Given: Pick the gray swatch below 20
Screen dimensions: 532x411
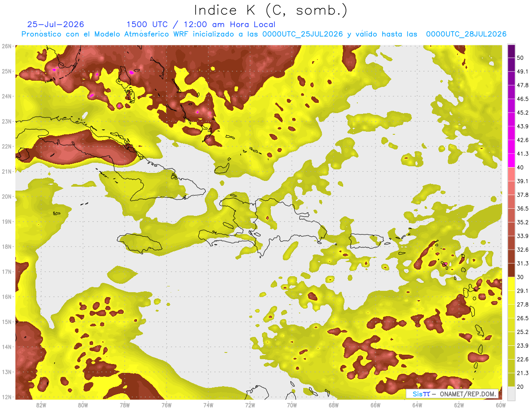Looking at the screenshot, I should click(511, 393).
